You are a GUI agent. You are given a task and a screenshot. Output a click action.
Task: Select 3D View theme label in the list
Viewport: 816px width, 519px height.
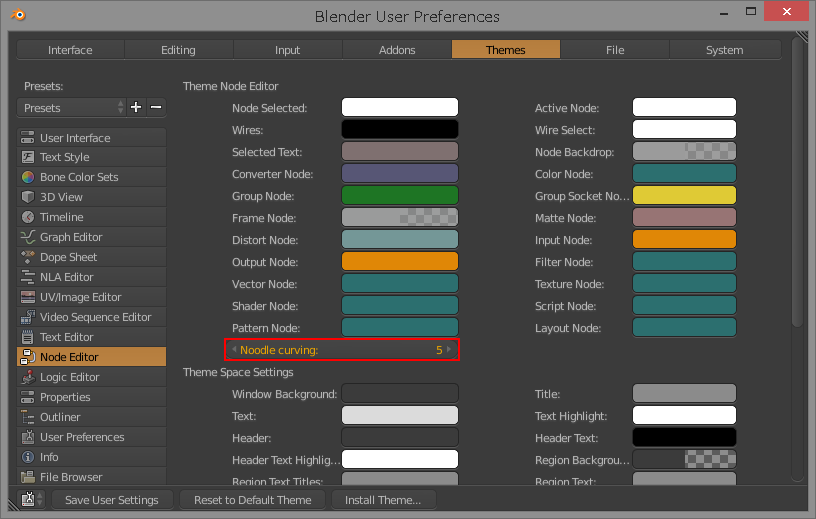tap(61, 197)
